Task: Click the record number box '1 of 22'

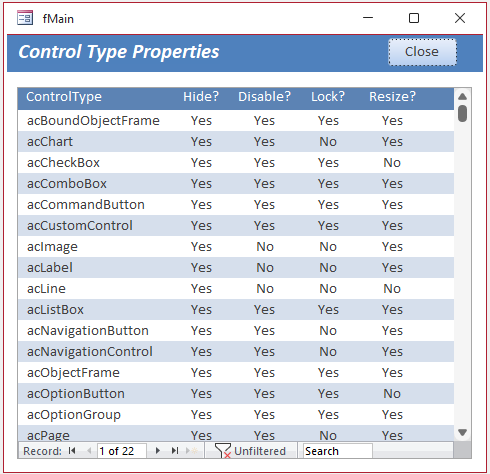Action: coord(122,451)
